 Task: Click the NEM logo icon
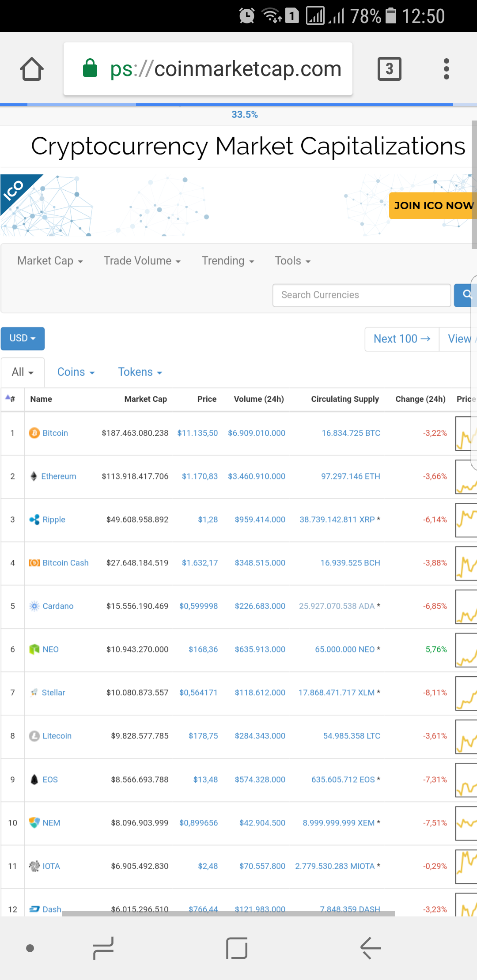(34, 823)
